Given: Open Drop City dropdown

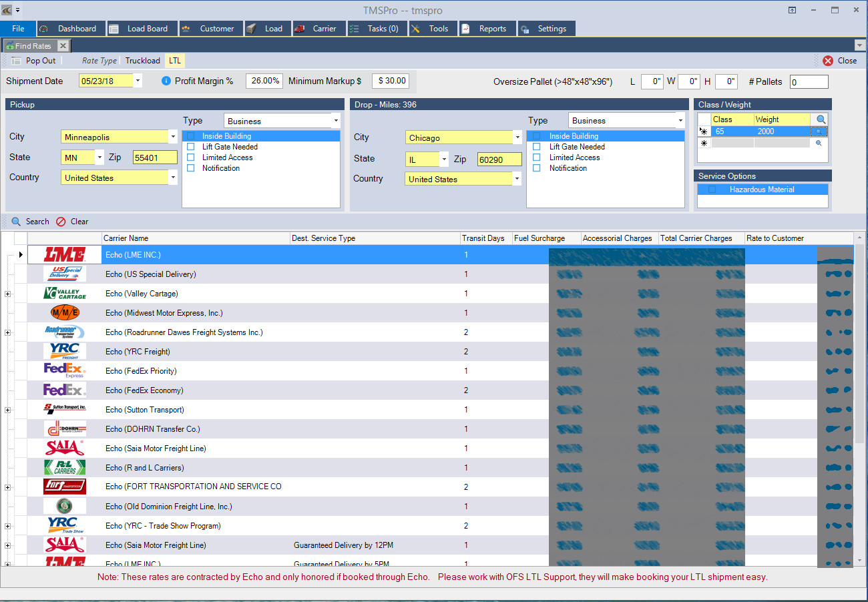Looking at the screenshot, I should tap(517, 137).
